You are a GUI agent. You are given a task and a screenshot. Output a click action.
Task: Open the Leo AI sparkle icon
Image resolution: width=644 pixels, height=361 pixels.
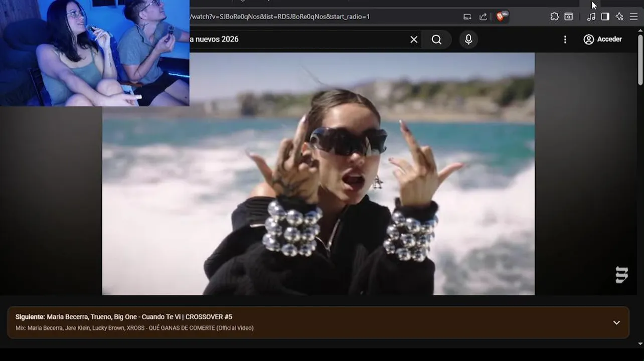point(619,17)
